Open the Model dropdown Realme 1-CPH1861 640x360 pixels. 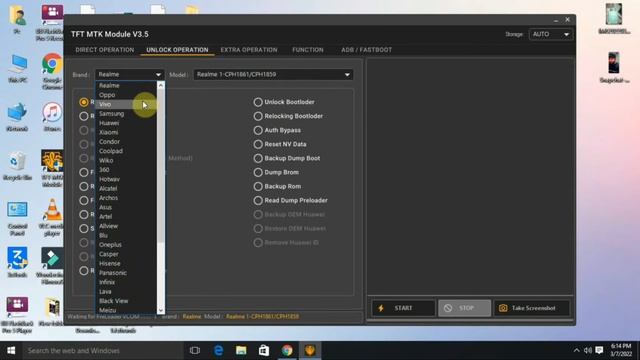coord(273,74)
